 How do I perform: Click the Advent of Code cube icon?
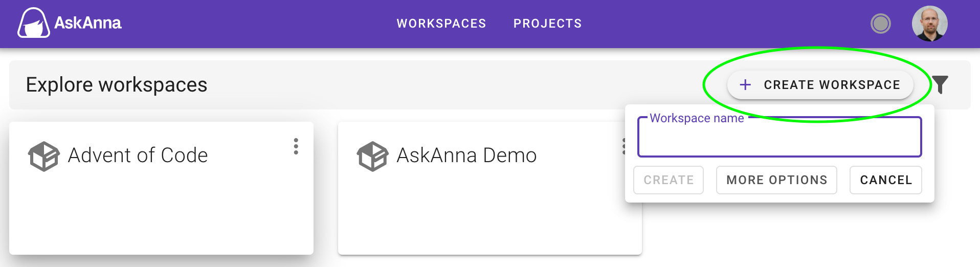point(44,156)
